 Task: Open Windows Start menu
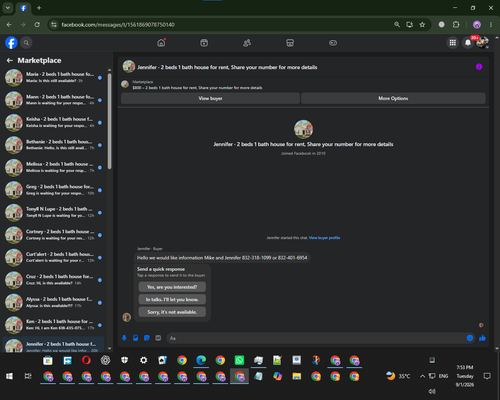click(9, 376)
